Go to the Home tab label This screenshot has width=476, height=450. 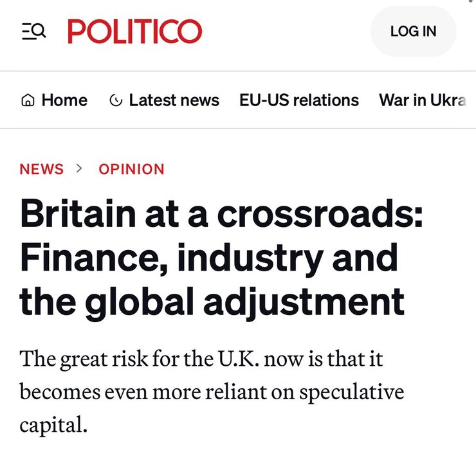pos(64,100)
